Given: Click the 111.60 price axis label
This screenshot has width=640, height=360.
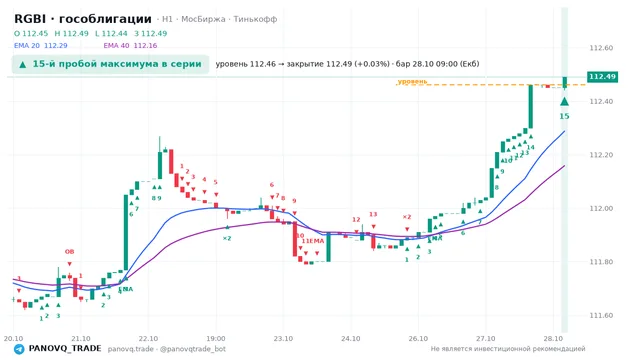Looking at the screenshot, I should (601, 315).
